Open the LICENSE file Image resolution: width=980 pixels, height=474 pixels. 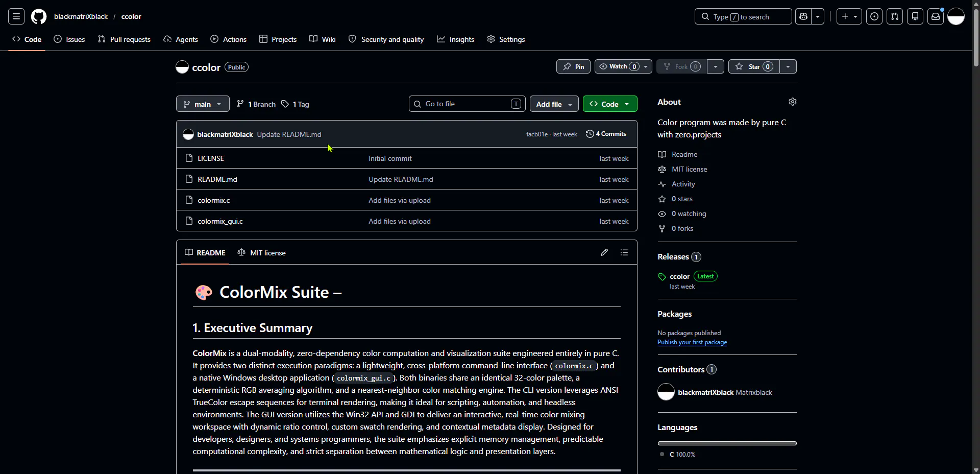pos(211,158)
